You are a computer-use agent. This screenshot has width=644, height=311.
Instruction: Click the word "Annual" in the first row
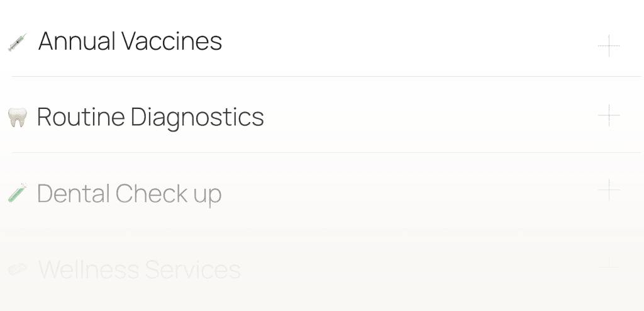click(76, 42)
